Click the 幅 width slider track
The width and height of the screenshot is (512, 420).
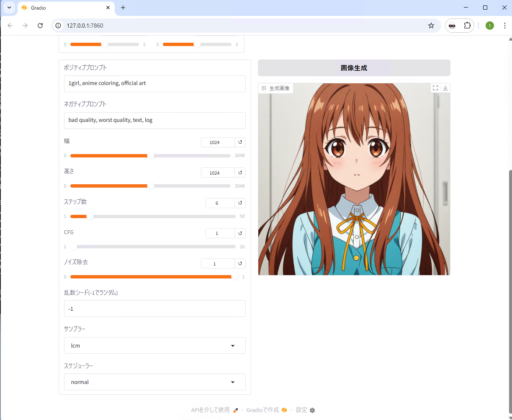[150, 156]
